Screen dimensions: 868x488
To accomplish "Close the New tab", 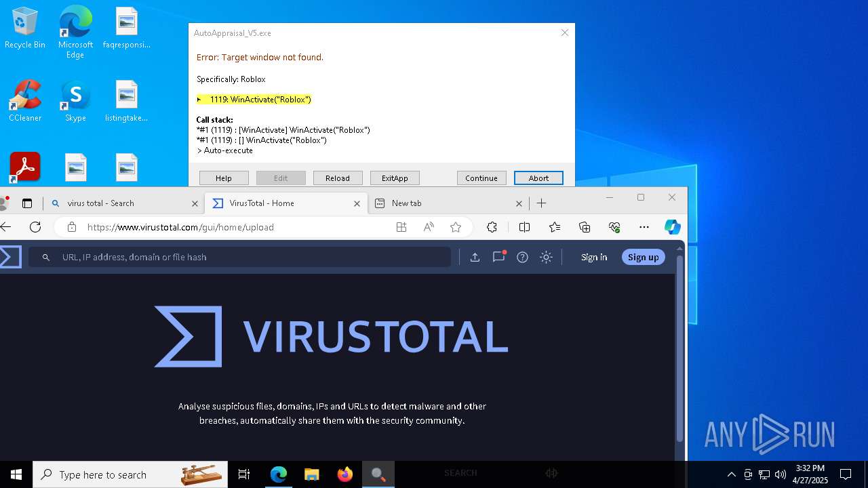I will [x=519, y=203].
